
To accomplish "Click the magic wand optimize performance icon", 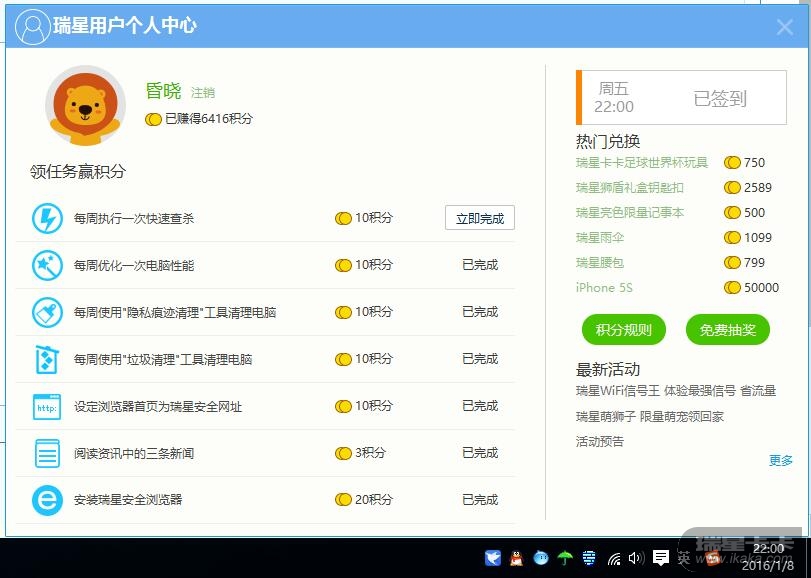I will coord(47,265).
